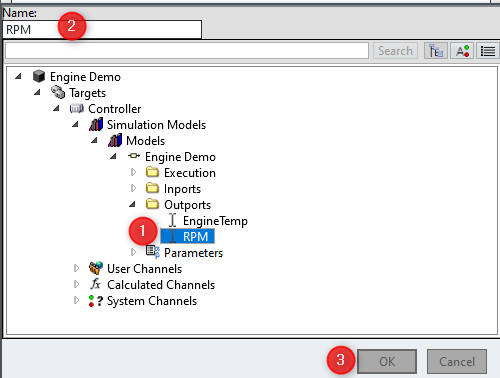The width and height of the screenshot is (500, 378).
Task: Collapse the Simulation Models node
Action: (75, 124)
